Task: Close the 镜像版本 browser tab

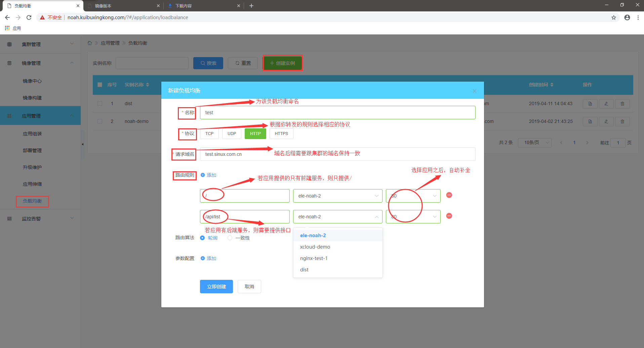Action: [x=158, y=6]
